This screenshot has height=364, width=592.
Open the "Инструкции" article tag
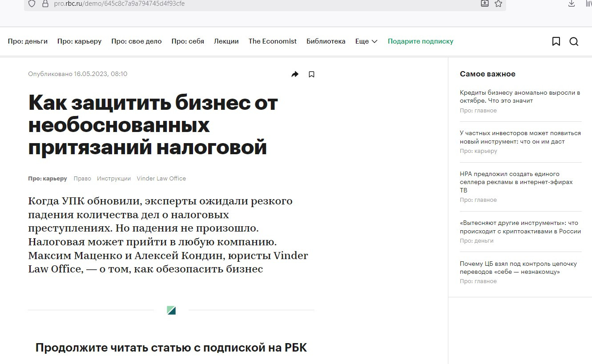114,178
